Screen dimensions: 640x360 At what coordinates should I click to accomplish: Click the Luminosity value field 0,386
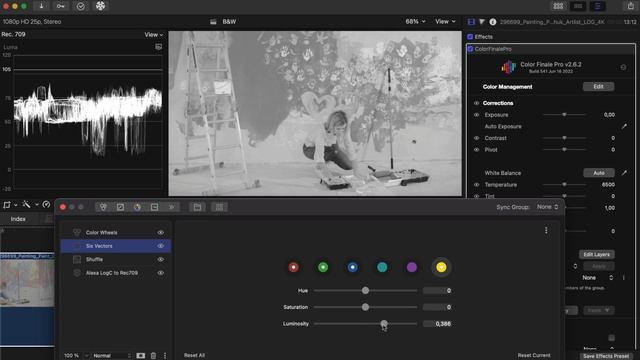pyautogui.click(x=438, y=324)
